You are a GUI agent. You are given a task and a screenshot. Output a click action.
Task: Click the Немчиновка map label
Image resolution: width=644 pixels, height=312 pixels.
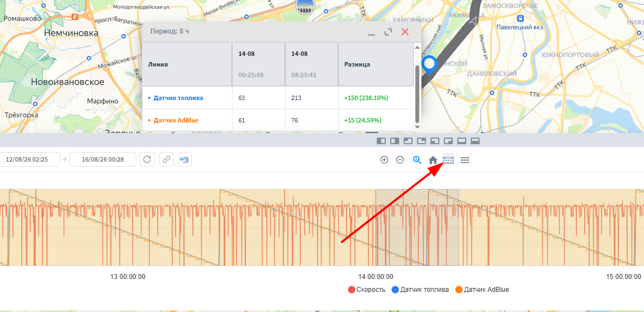pyautogui.click(x=72, y=33)
